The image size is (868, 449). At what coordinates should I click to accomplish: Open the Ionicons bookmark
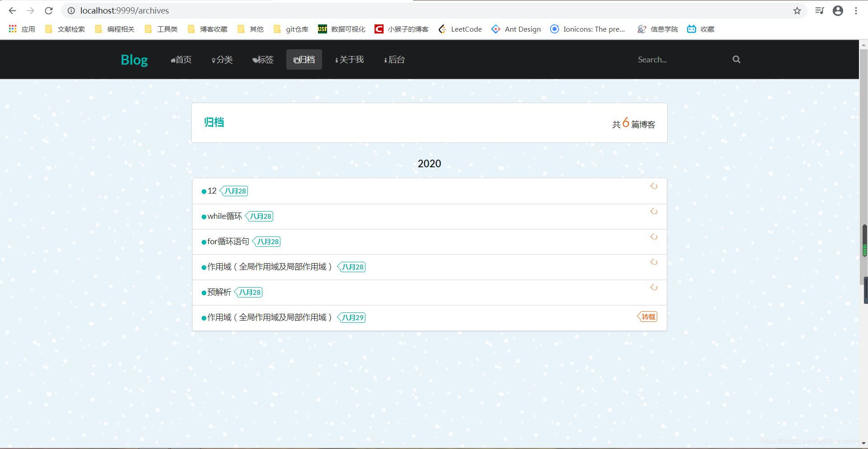tap(587, 29)
